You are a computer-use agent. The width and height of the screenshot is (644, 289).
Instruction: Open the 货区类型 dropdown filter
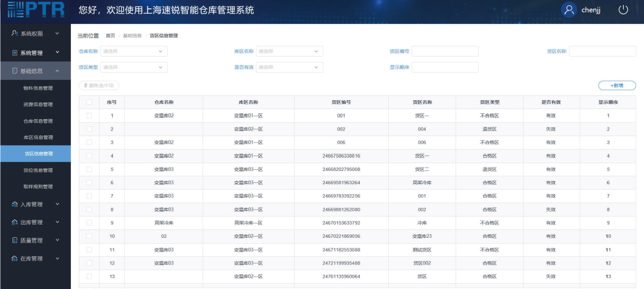134,67
